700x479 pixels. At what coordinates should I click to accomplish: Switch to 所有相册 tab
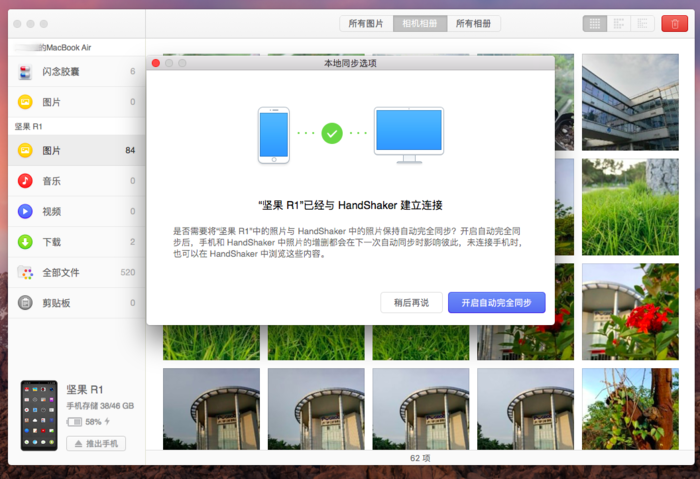[474, 24]
